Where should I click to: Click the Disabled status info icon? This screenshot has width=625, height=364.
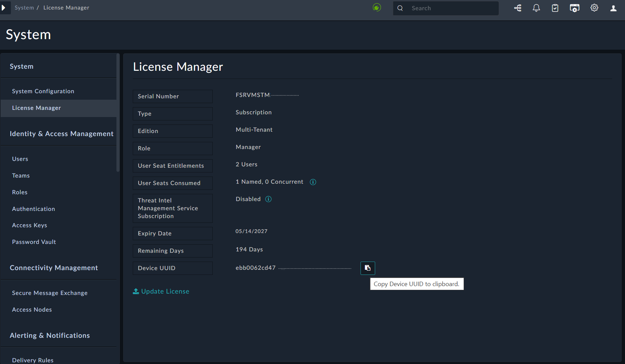(268, 199)
